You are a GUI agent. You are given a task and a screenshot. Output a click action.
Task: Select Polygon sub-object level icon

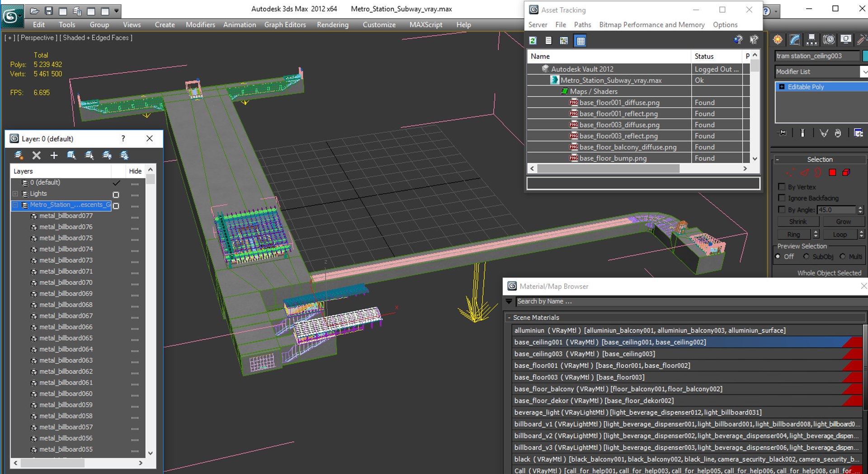pyautogui.click(x=832, y=172)
